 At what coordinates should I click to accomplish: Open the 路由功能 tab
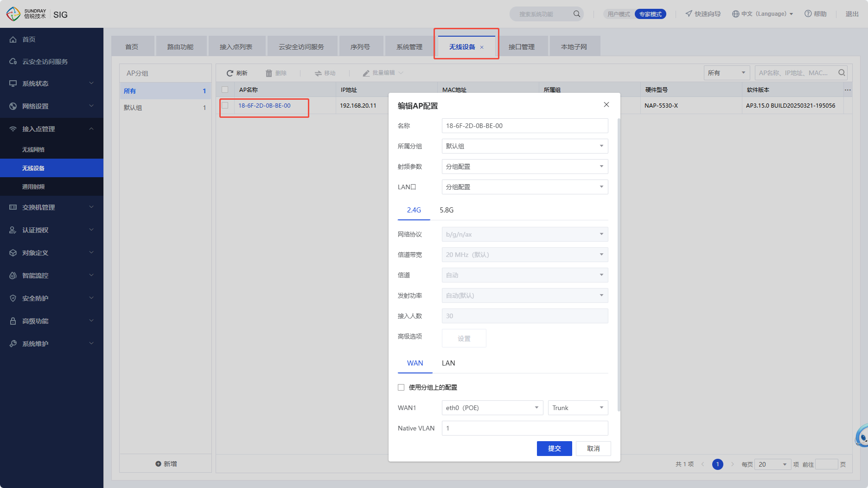pyautogui.click(x=181, y=47)
